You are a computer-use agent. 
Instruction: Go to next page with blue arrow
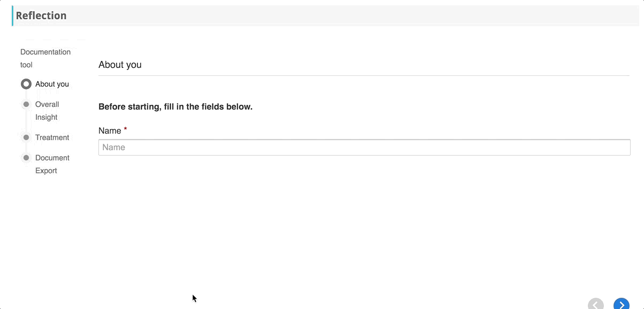pos(621,304)
